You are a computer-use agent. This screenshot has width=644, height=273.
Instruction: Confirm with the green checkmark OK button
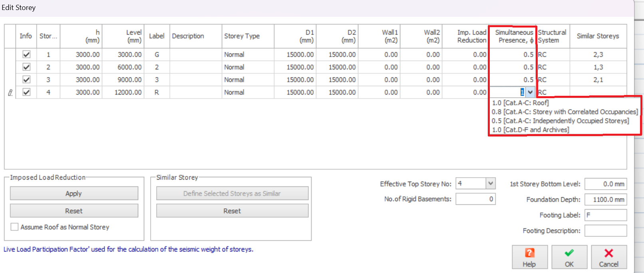(x=569, y=257)
